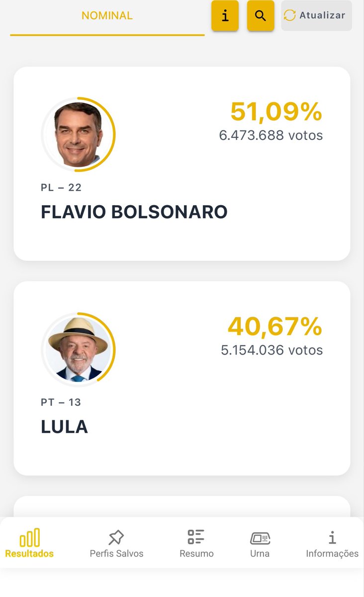The height and width of the screenshot is (597, 364).
Task: Click the candidate photo in the LULA card
Action: coord(79,349)
